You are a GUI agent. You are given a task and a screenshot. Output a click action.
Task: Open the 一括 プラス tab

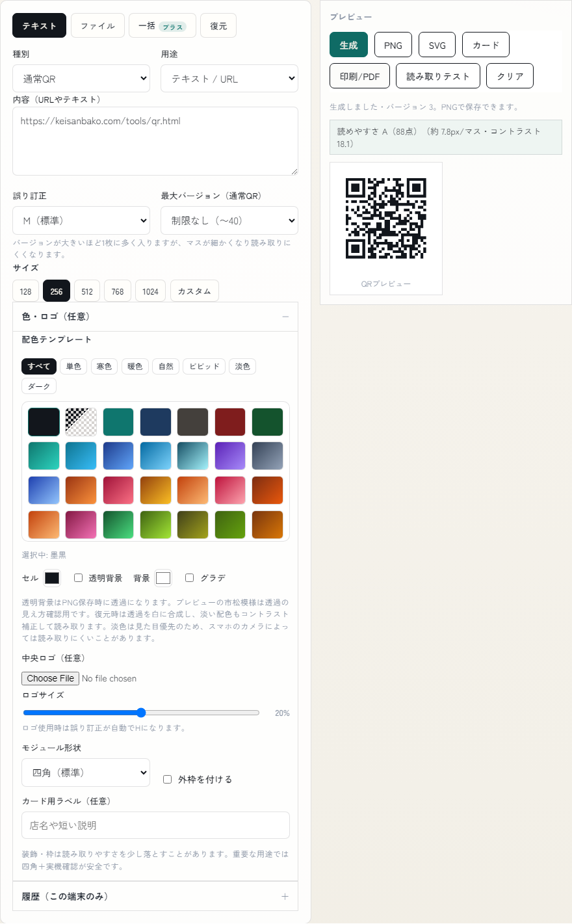click(162, 25)
